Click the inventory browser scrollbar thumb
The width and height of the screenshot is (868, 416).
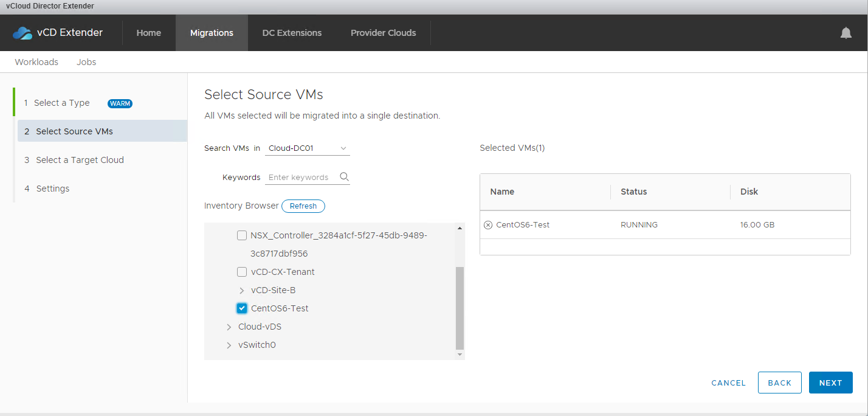pyautogui.click(x=460, y=307)
